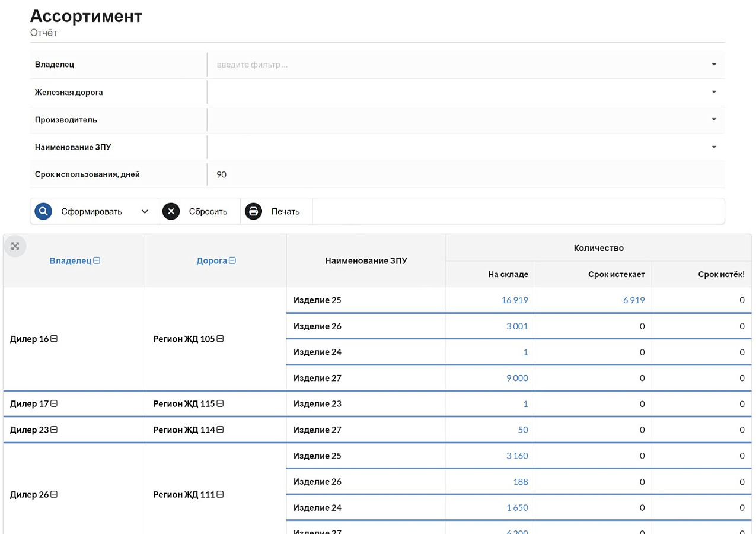Sort by the Дорога column header link
The height and width of the screenshot is (534, 756).
(212, 260)
